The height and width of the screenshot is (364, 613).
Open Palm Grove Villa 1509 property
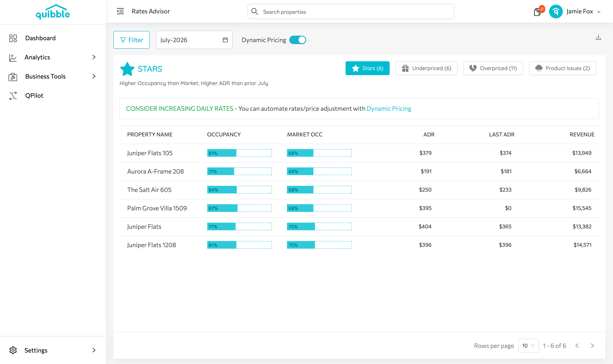(x=157, y=208)
